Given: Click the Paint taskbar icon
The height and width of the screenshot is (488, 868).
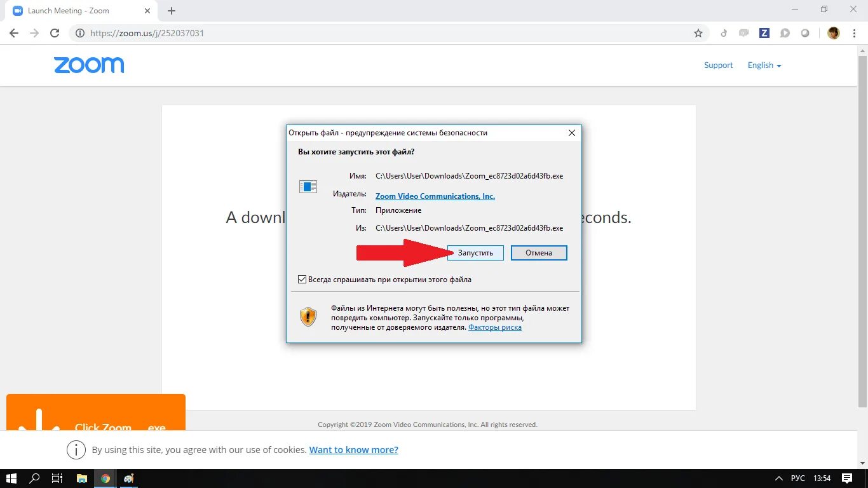Looking at the screenshot, I should [x=129, y=478].
